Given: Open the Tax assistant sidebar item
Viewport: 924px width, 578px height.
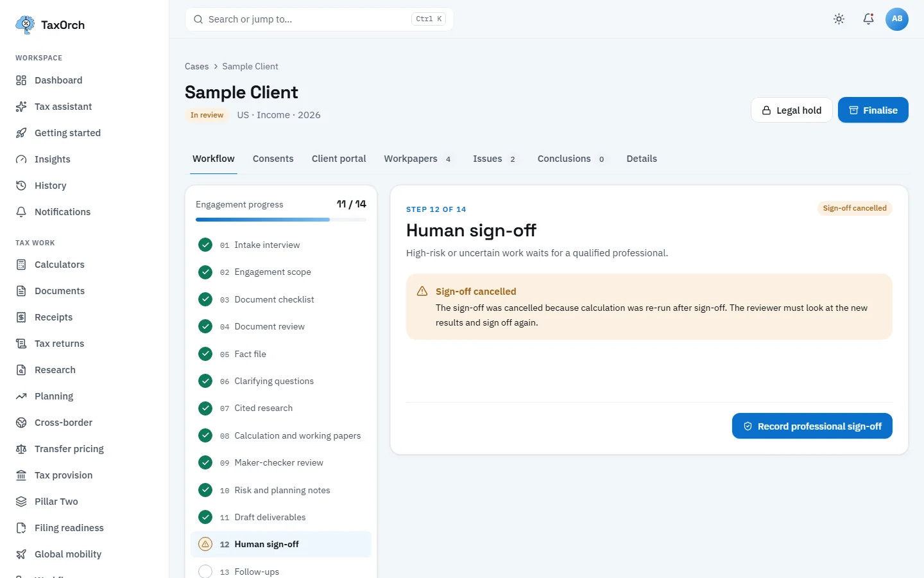Looking at the screenshot, I should click(84, 107).
